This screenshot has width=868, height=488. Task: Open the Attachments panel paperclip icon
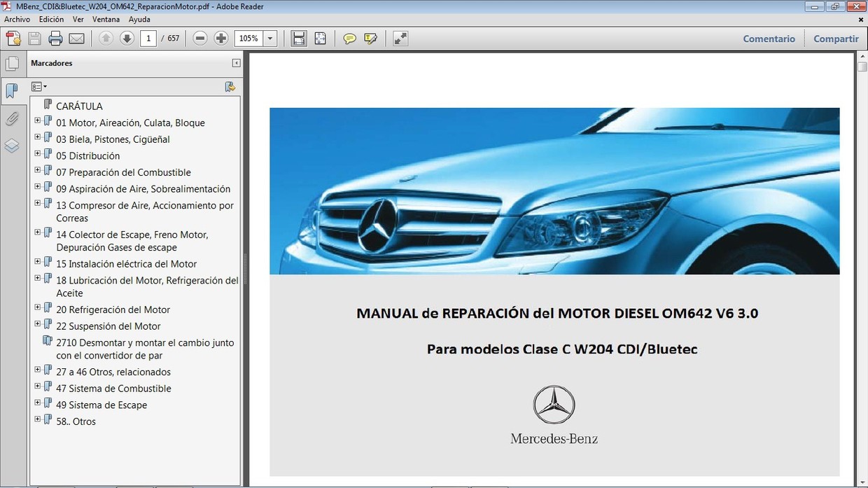point(13,118)
